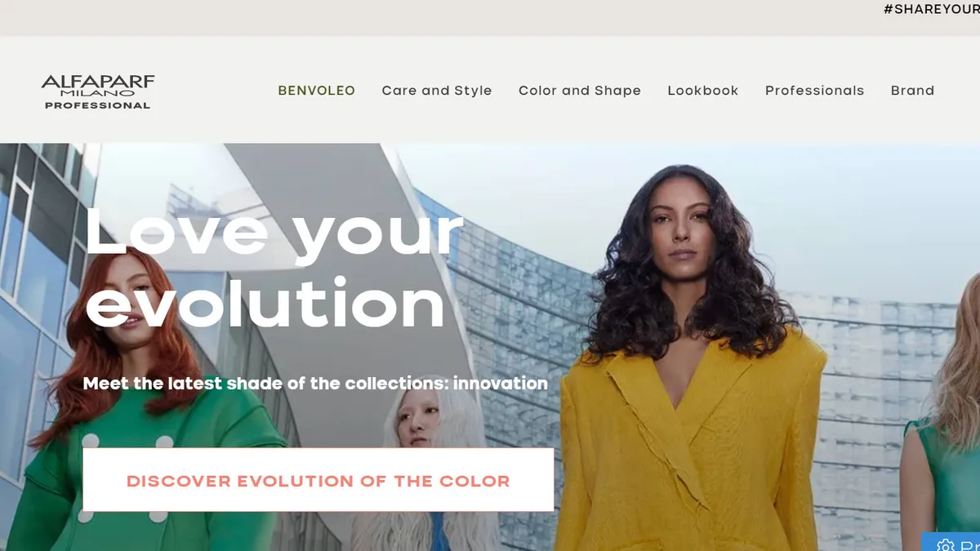Go to the Lookbook page
Screen dimensions: 980x551
click(703, 91)
